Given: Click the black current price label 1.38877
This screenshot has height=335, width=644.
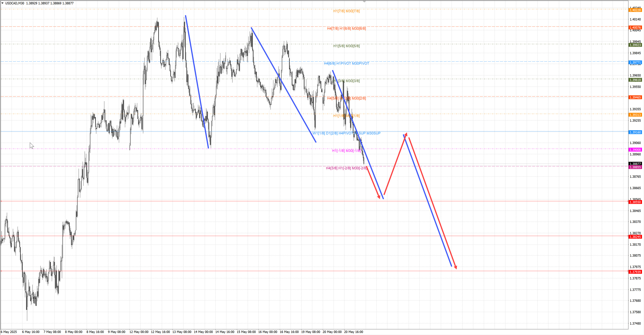Looking at the screenshot, I should click(635, 164).
